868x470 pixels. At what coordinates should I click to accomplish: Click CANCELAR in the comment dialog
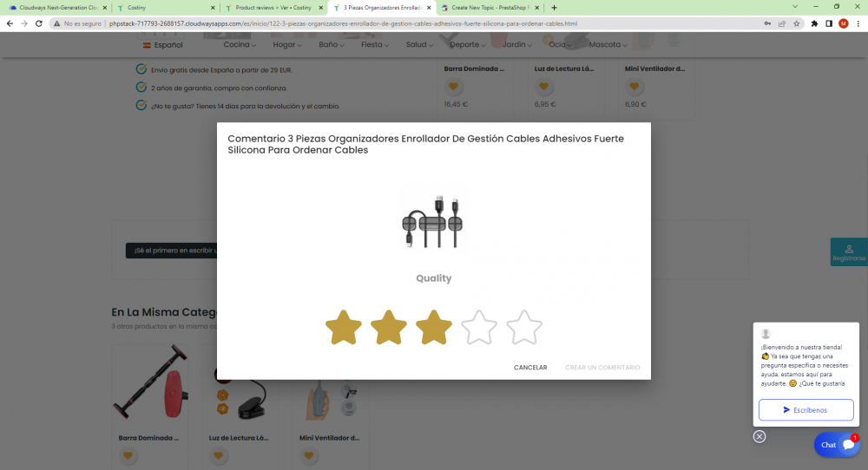(x=530, y=367)
